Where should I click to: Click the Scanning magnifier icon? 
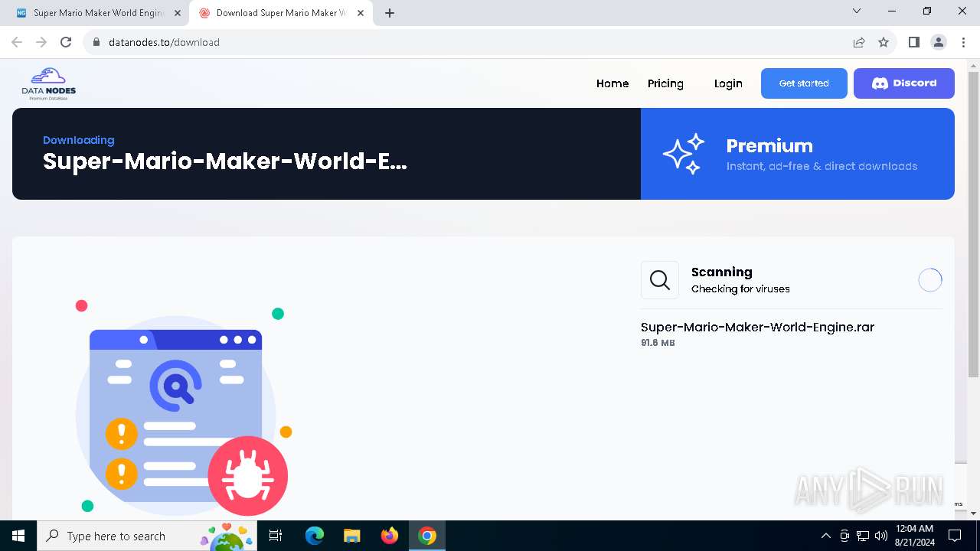click(660, 280)
